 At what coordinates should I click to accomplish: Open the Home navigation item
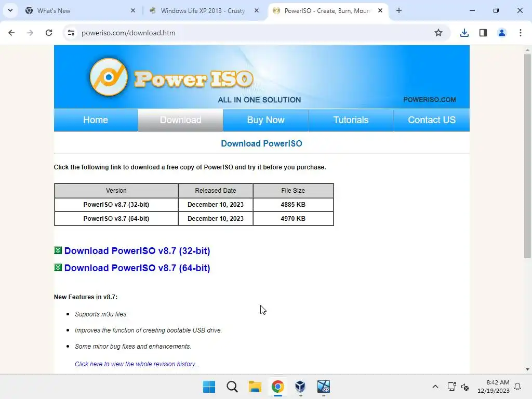tap(96, 120)
